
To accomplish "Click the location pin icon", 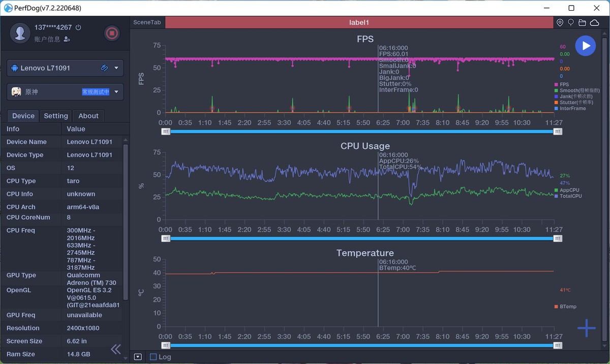I will 560,22.
